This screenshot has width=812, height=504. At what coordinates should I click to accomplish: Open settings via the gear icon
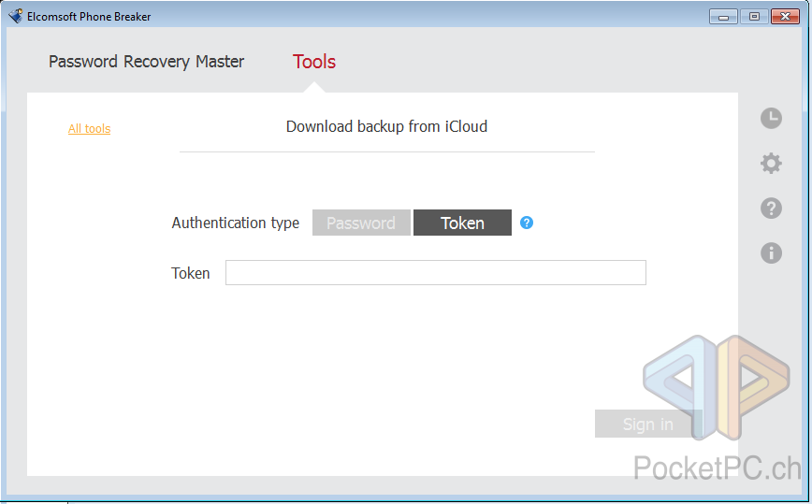click(771, 164)
